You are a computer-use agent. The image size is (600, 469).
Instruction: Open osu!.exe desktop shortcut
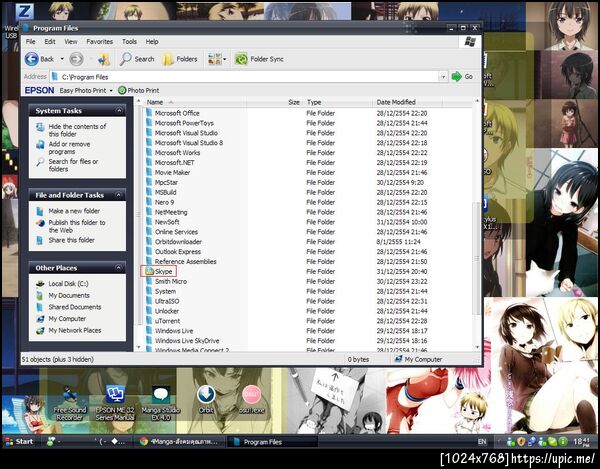252,400
